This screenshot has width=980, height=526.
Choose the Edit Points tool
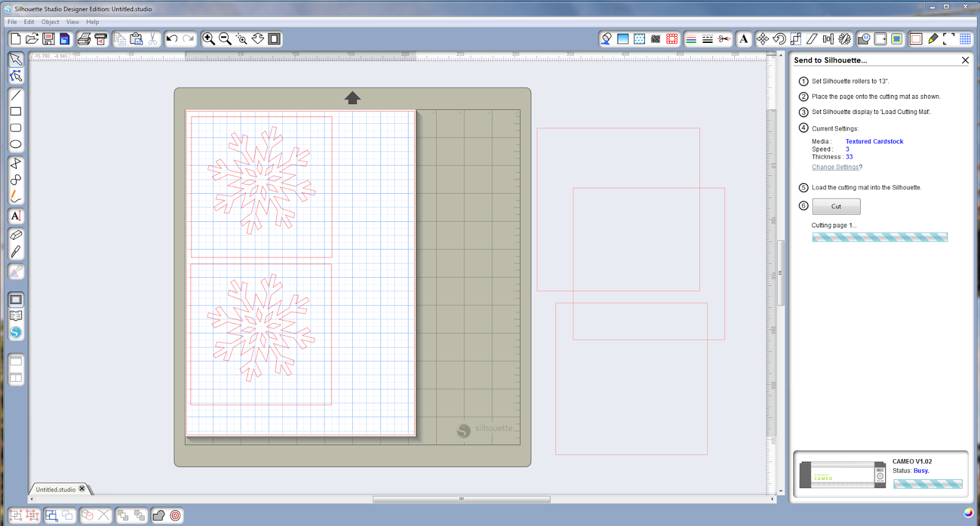(x=16, y=76)
